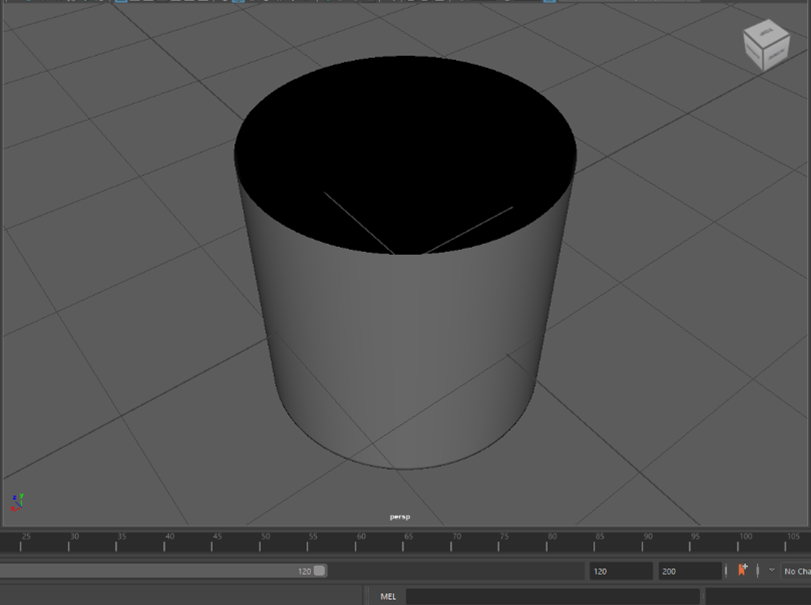Open the 'No Cha...' character set dropdown
811x605 pixels.
click(x=796, y=571)
